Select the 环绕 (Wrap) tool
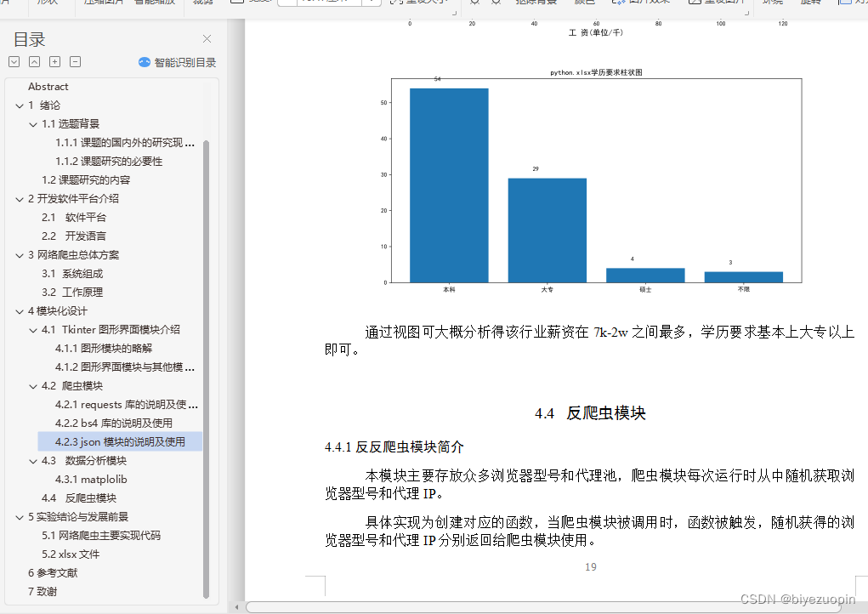Image resolution: width=868 pixels, height=614 pixels. 772,3
